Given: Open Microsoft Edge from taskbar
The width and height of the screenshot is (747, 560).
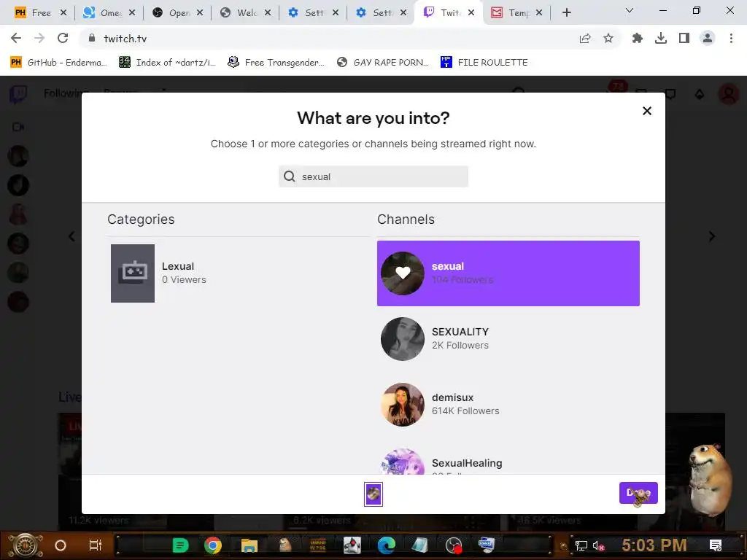Looking at the screenshot, I should 386,545.
